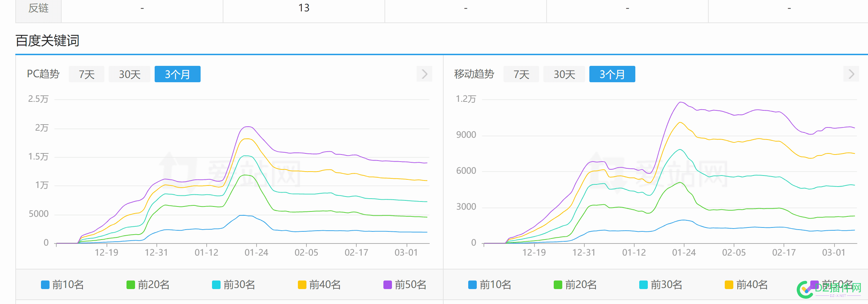Toggle 前30名 series in PC legend
This screenshot has height=304, width=868.
pos(233,285)
